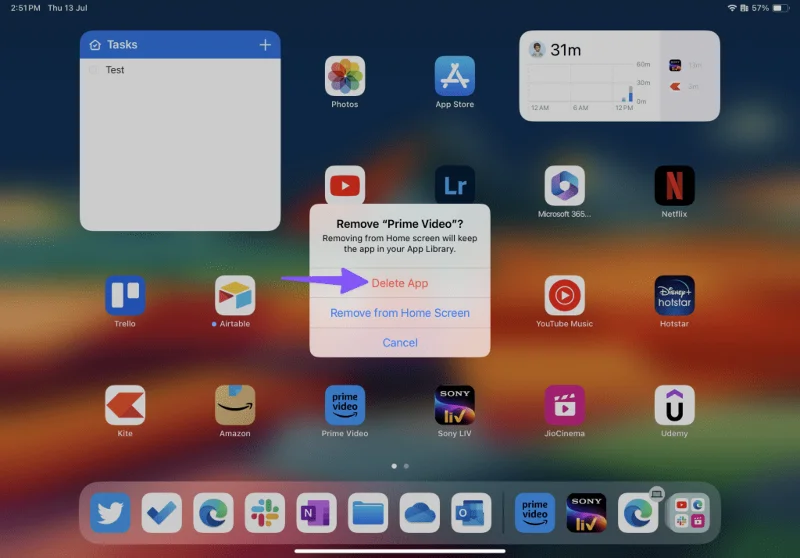Cancel the Remove Prime Video dialog

point(399,342)
